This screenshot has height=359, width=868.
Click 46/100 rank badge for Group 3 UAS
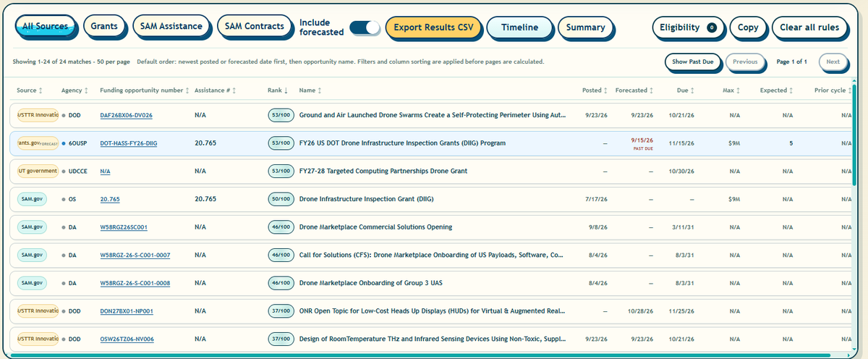279,283
